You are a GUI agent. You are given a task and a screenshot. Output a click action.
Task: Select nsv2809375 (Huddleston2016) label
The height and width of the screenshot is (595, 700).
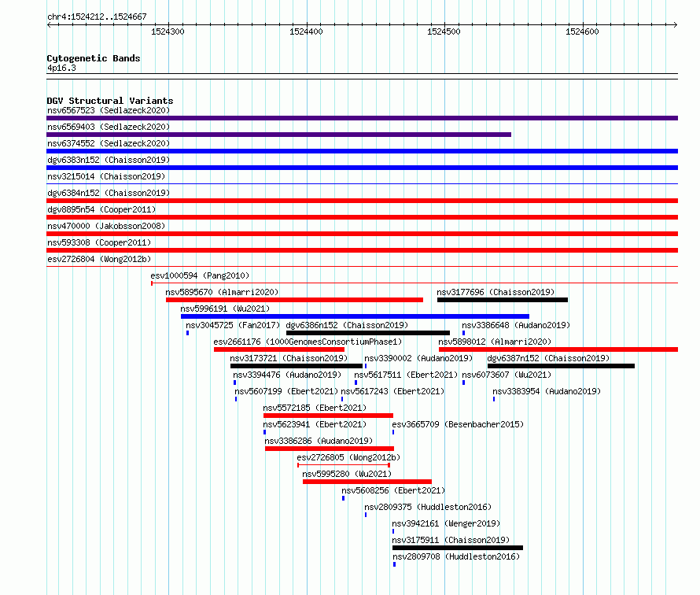point(428,507)
